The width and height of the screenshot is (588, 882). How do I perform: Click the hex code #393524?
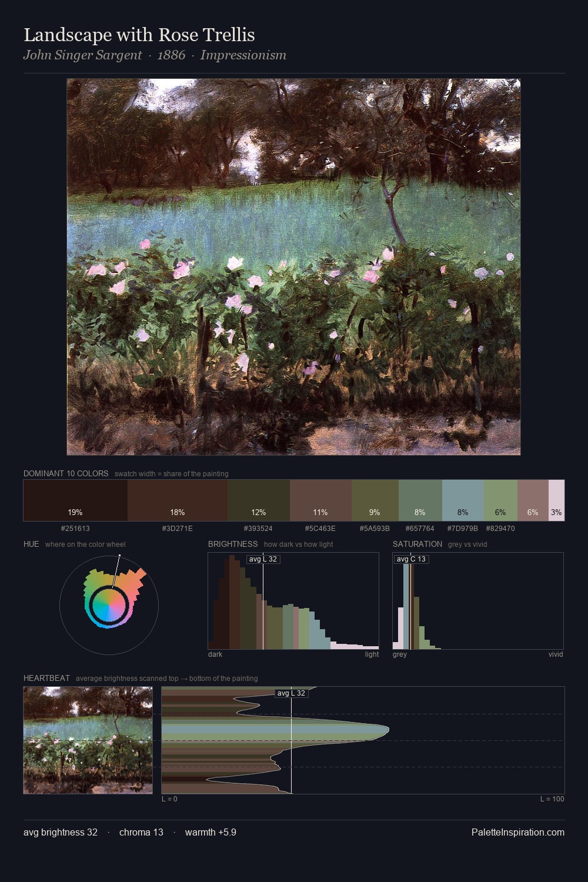[x=259, y=529]
